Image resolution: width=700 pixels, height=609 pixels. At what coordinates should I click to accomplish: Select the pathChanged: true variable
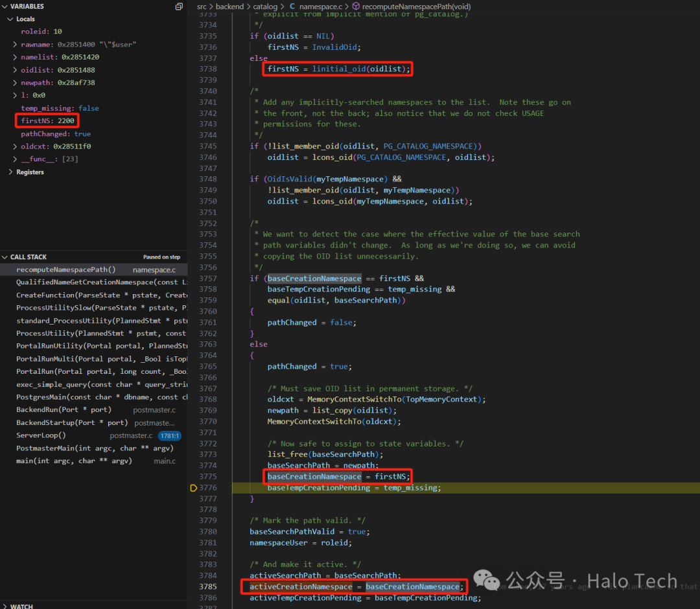55,134
